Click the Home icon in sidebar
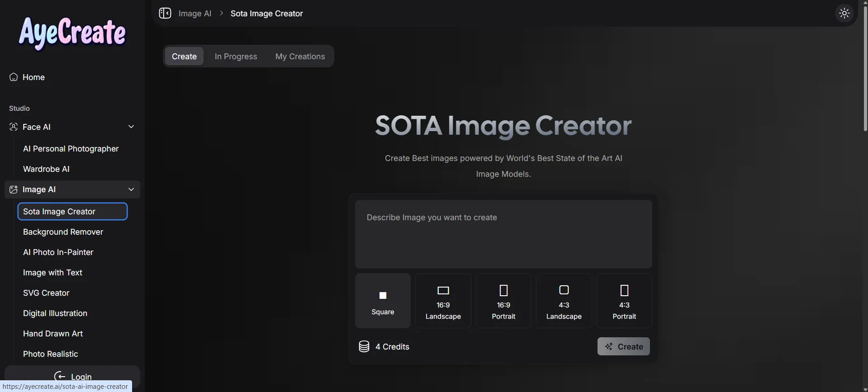868x392 pixels. point(14,77)
